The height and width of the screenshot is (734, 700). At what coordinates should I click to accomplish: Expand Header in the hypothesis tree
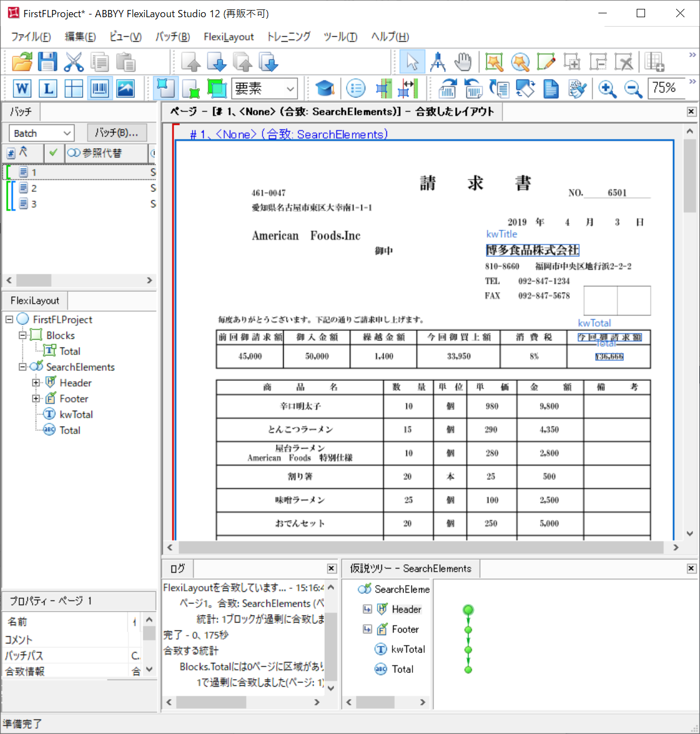(x=367, y=609)
